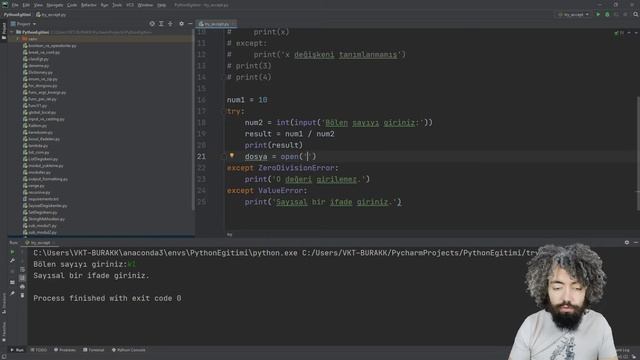
Task: Expand the venv folder
Action: point(18,39)
